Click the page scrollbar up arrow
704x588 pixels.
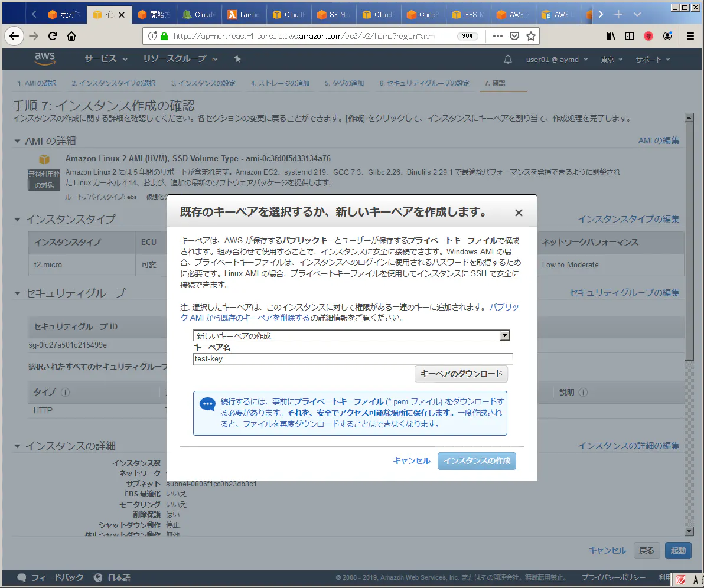click(689, 117)
